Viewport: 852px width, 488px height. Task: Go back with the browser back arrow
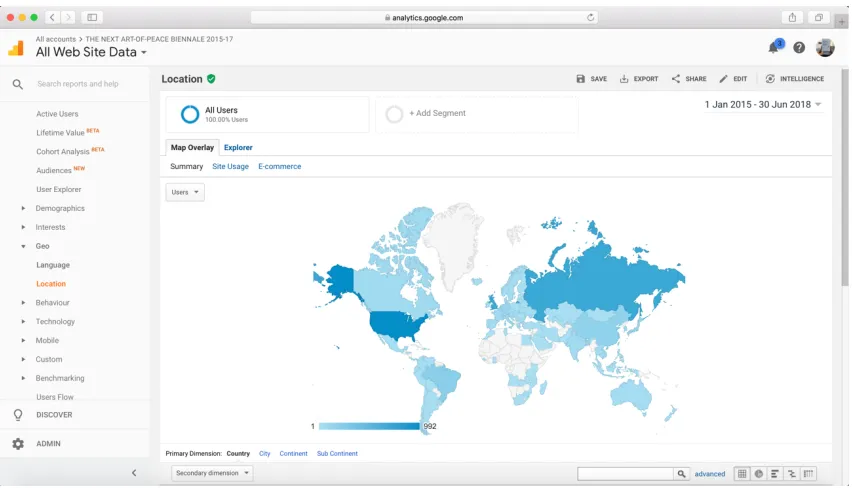point(52,17)
